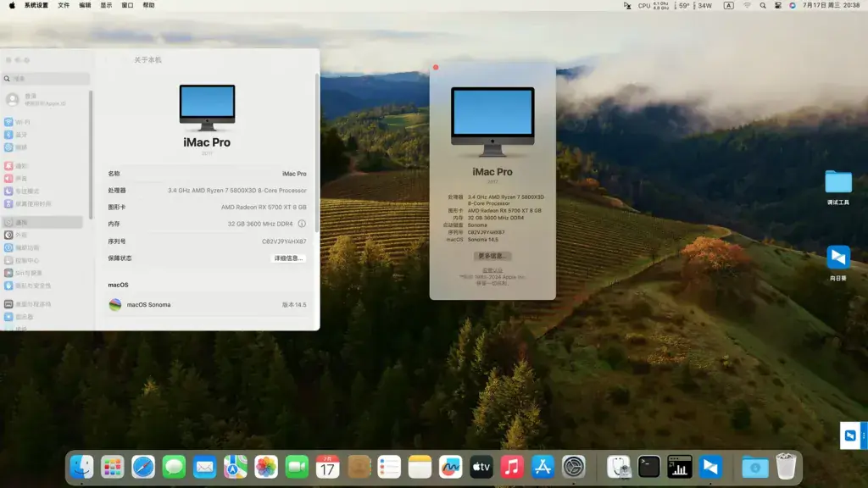The height and width of the screenshot is (488, 868).
Task: Select Wi-Fi in the Settings sidebar
Action: [43, 122]
